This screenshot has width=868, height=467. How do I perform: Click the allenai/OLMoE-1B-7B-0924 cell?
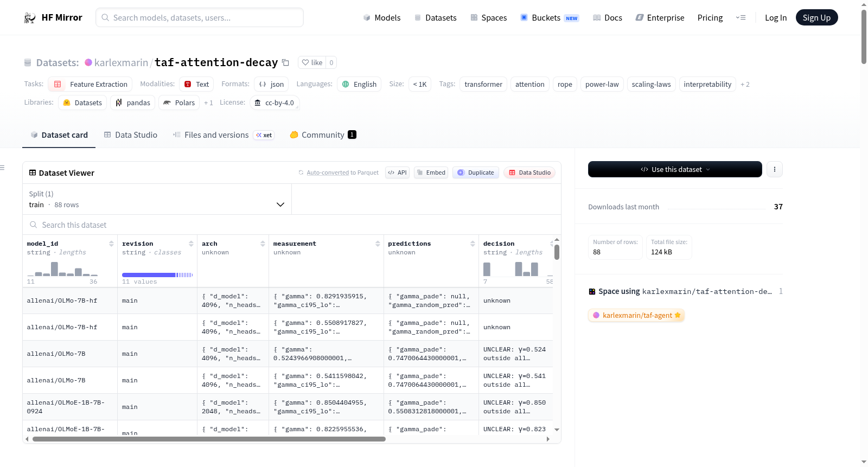point(70,407)
